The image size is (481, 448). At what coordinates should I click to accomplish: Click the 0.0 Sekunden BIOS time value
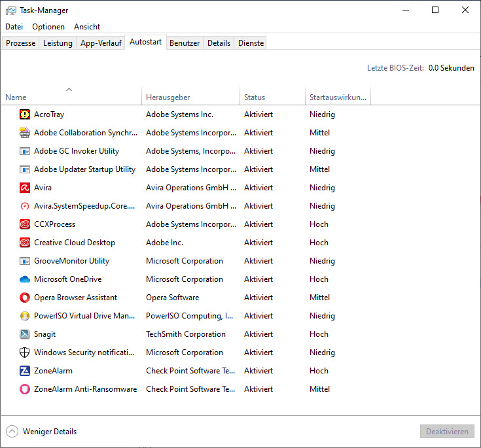coord(452,68)
